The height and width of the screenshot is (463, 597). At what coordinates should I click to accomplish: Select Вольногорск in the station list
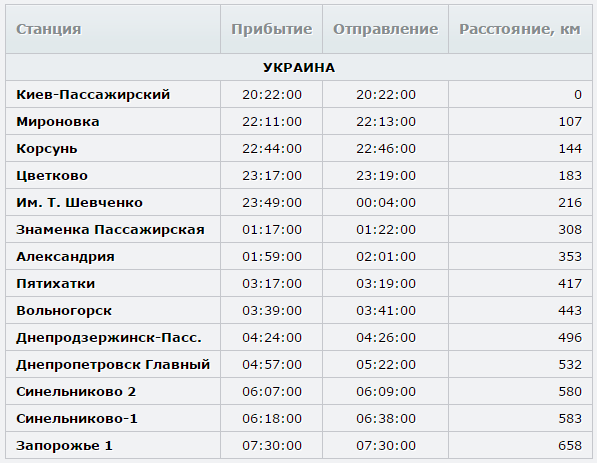coord(64,311)
